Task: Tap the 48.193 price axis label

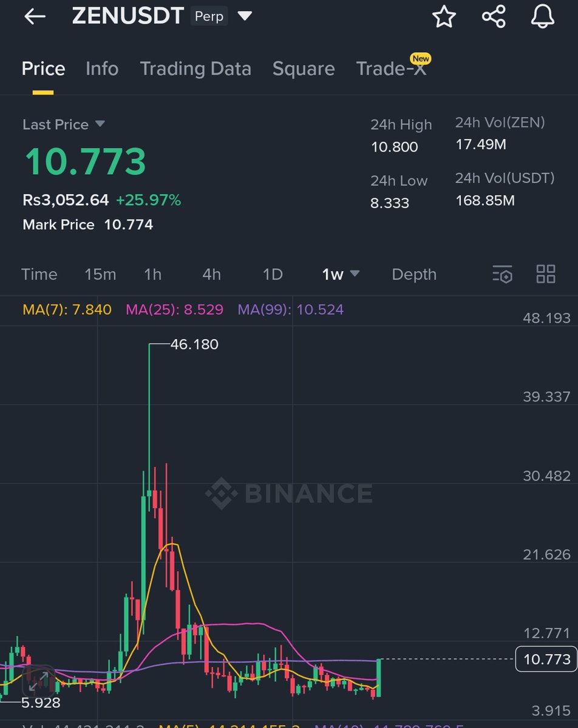Action: [x=546, y=318]
